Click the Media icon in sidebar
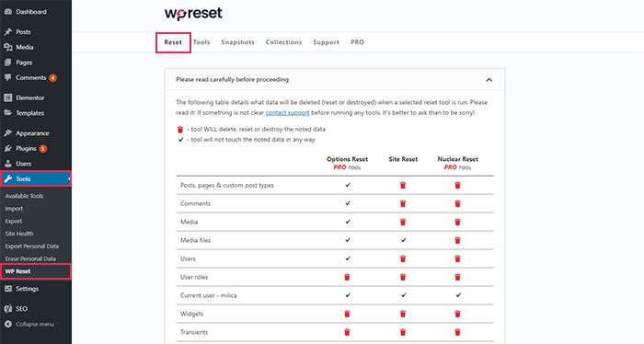The width and height of the screenshot is (644, 344). click(x=7, y=47)
